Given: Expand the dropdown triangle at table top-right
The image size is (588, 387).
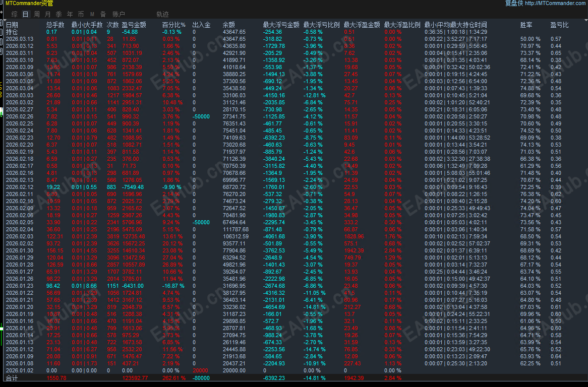Looking at the screenshot, I should 586,20.
